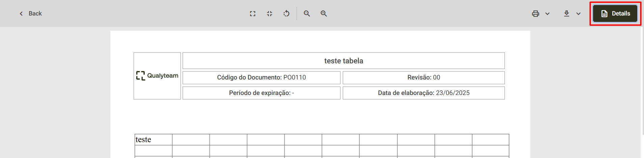Click the vertical scrollbar on the right
Screen dimensions: 644x158
[x=642, y=81]
